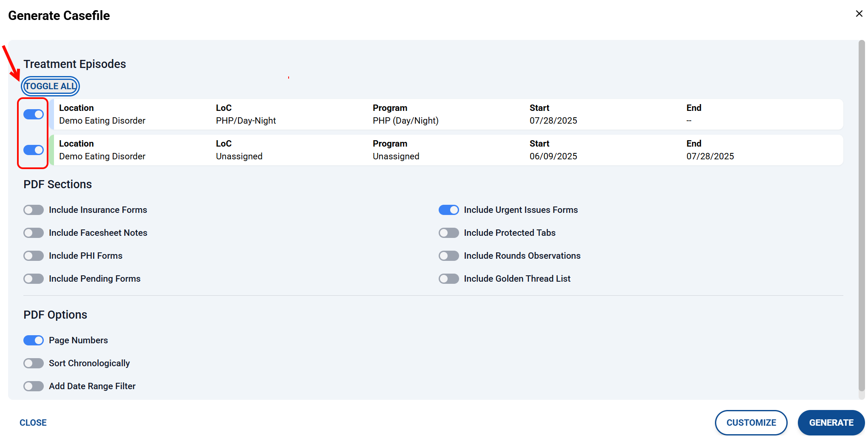
Task: Enable Include Insurance Forms
Action: coord(34,210)
